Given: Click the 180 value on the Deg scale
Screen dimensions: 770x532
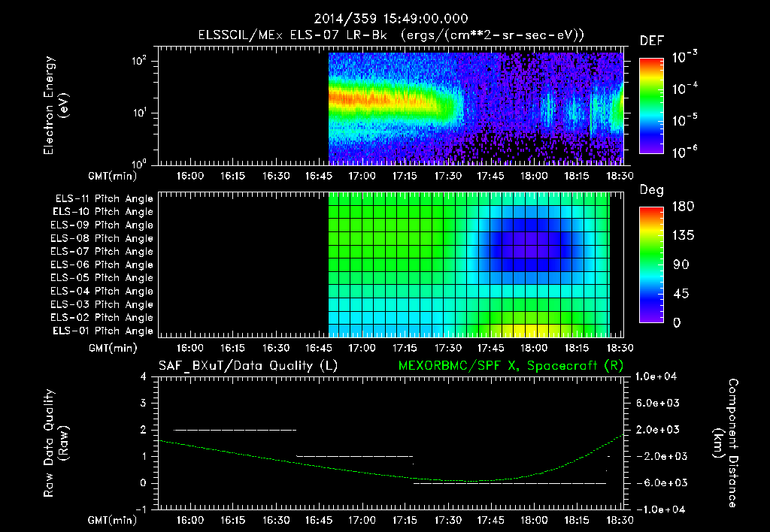Looking at the screenshot, I should (683, 207).
